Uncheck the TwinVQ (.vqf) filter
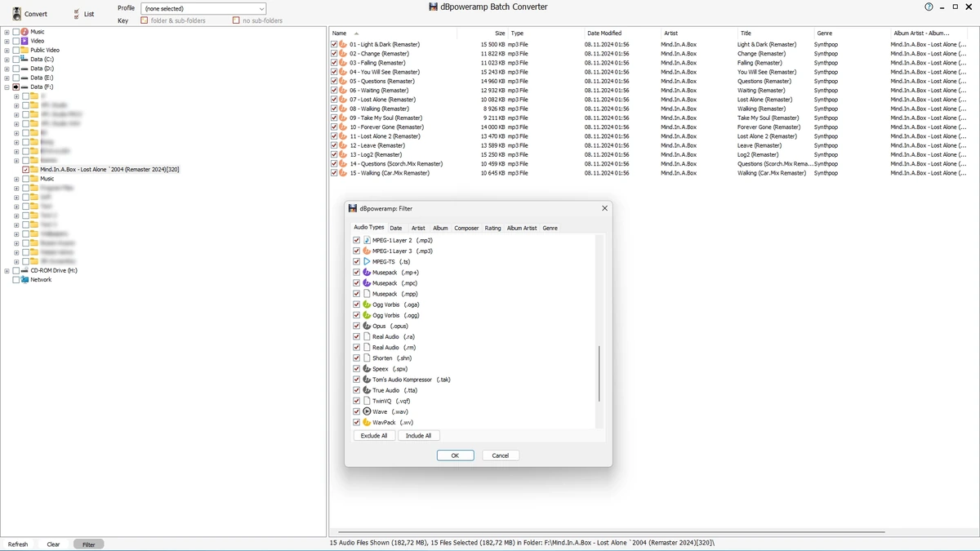 356,401
